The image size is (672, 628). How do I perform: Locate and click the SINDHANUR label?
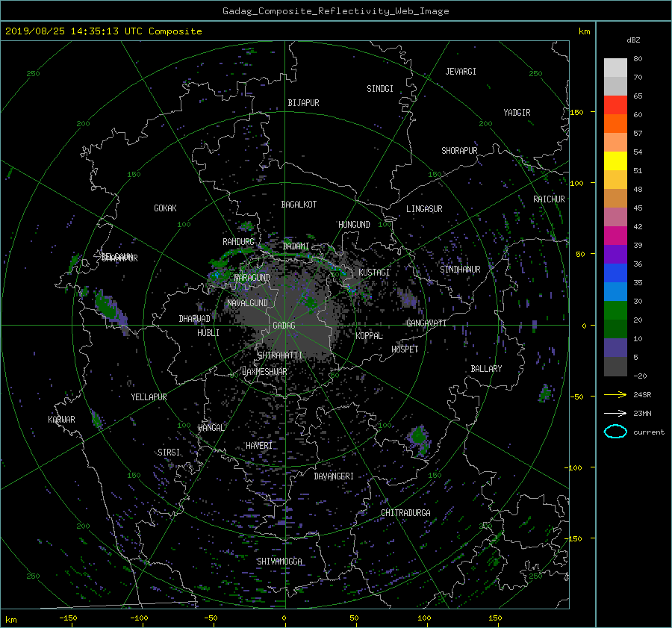pos(460,270)
